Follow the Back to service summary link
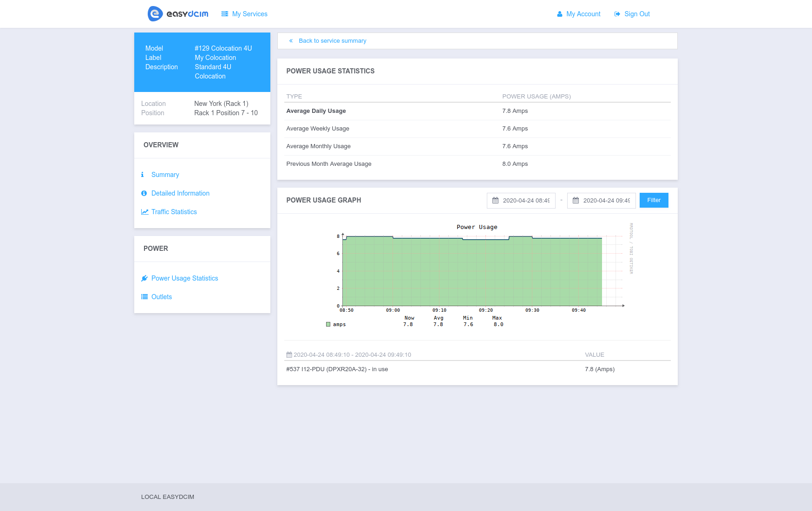This screenshot has height=511, width=812. pyautogui.click(x=333, y=41)
